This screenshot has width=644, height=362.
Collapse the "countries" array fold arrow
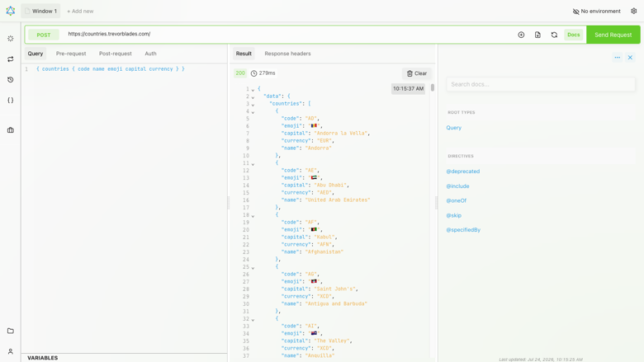253,104
